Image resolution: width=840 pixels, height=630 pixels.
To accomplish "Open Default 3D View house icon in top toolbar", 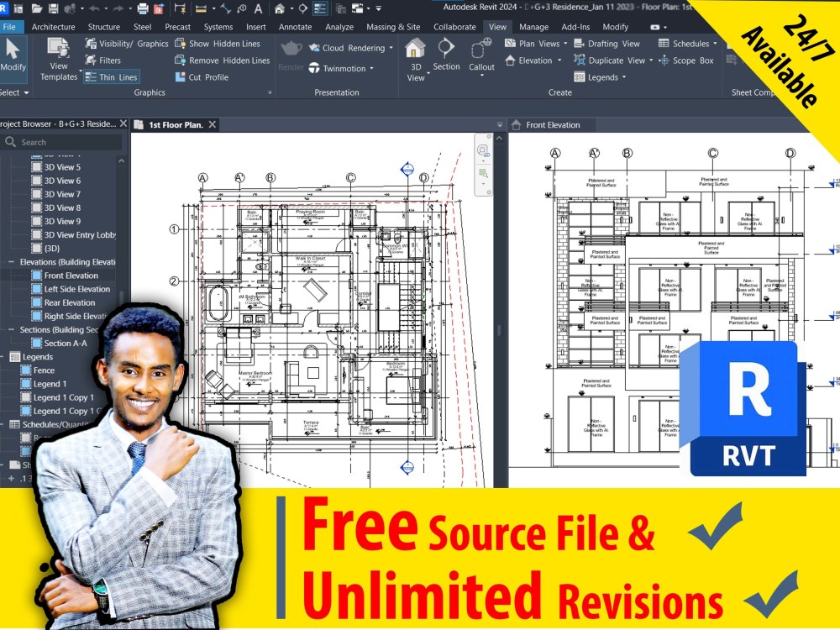I will 280,8.
